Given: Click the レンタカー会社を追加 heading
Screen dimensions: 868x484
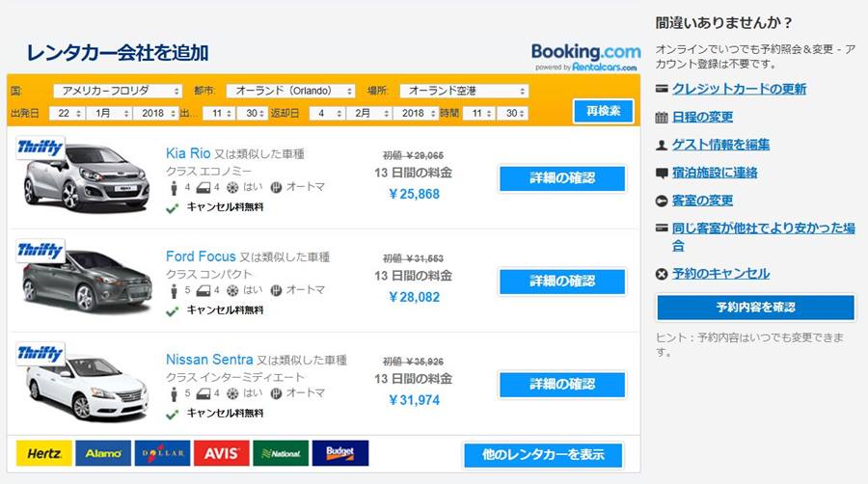Looking at the screenshot, I should pos(118,53).
